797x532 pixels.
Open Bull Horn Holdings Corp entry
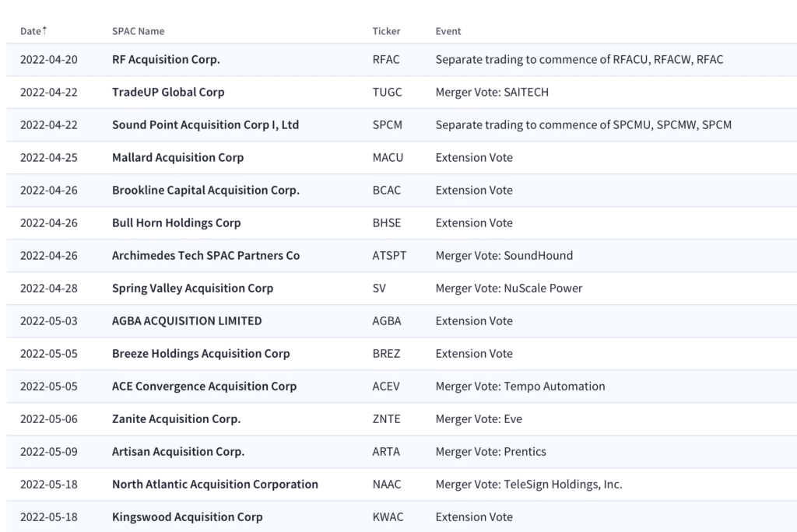point(177,222)
